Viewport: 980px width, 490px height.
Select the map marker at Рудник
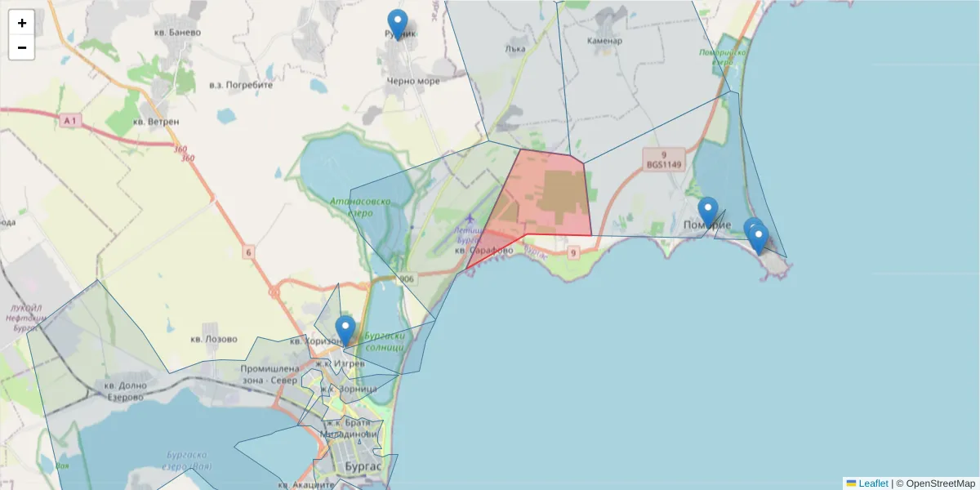tap(398, 26)
